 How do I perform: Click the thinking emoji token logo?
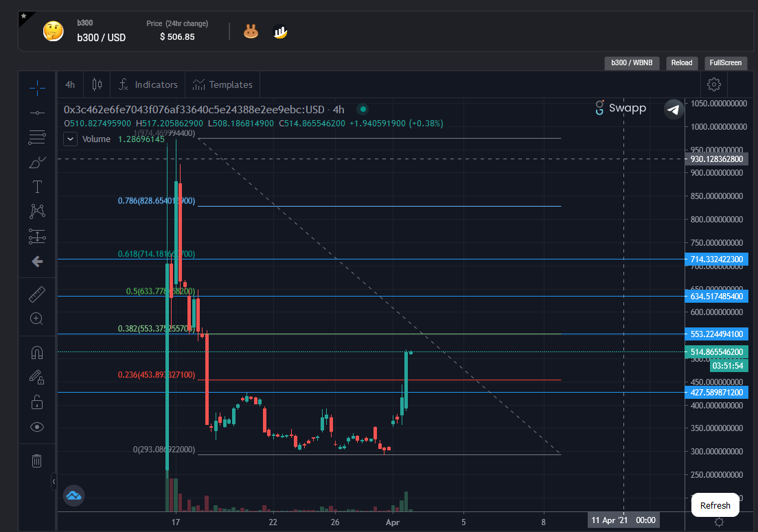53,32
